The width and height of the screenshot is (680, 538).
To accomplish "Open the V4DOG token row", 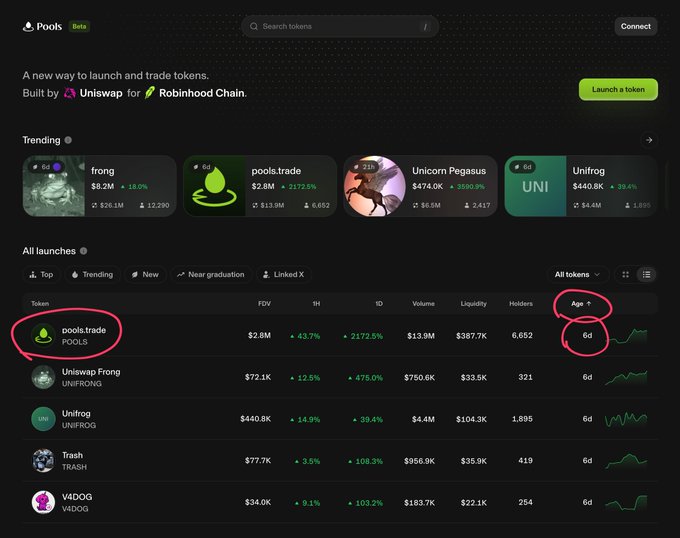I will tap(340, 502).
